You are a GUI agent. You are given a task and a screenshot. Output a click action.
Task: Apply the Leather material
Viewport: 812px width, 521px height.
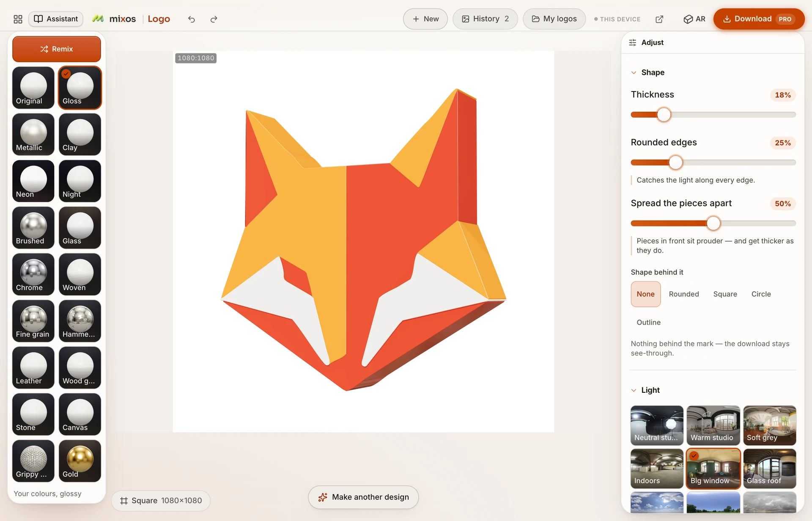33,368
